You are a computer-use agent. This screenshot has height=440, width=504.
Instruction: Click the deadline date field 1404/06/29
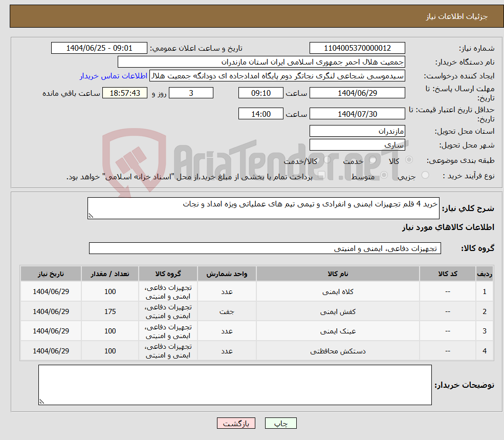pyautogui.click(x=357, y=93)
